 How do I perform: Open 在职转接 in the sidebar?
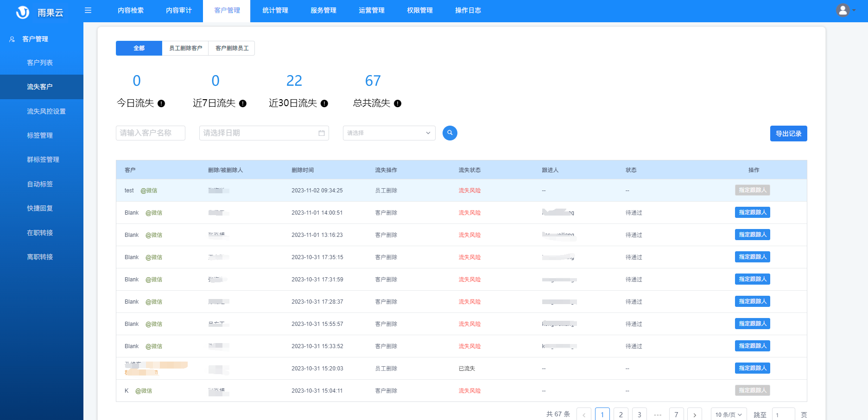(x=42, y=233)
